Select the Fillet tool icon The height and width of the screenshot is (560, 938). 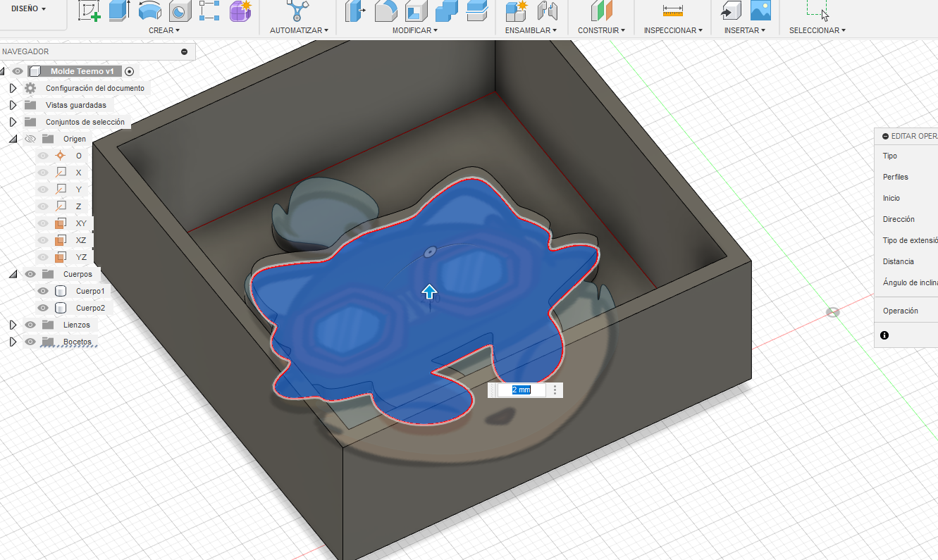[385, 10]
